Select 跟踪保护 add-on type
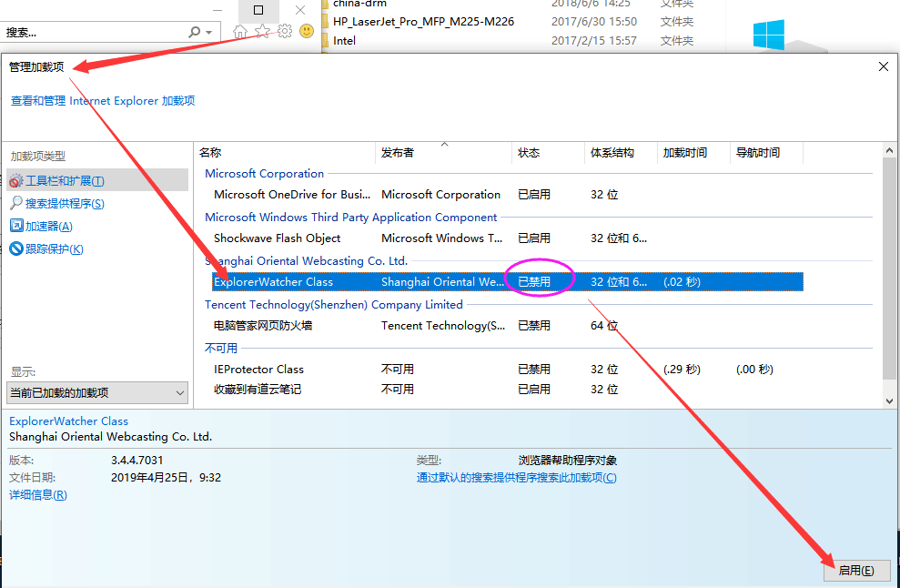The width and height of the screenshot is (900, 588). tap(54, 249)
